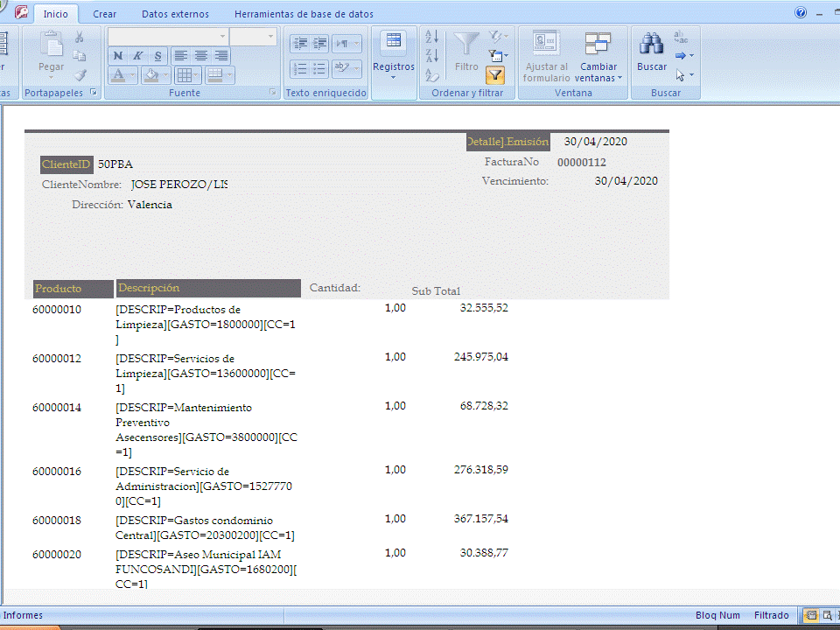The width and height of the screenshot is (840, 630).
Task: Click subtotal value 245.975,04
Action: pos(481,357)
